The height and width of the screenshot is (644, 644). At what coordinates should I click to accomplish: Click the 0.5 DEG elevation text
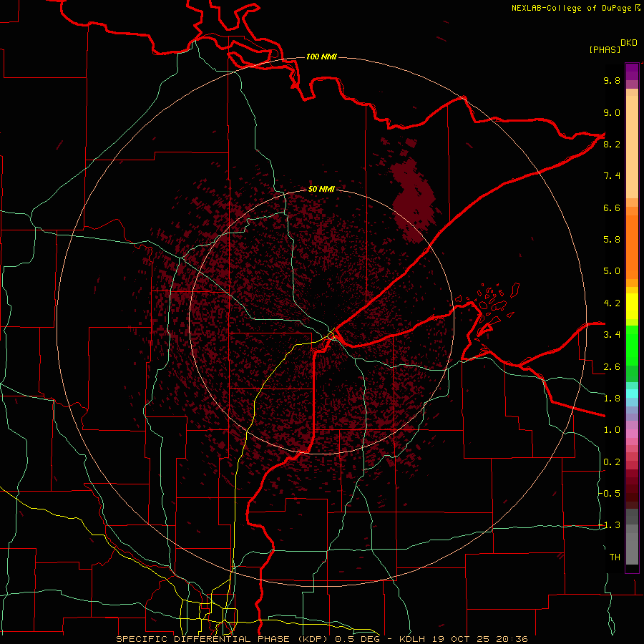coord(357,639)
